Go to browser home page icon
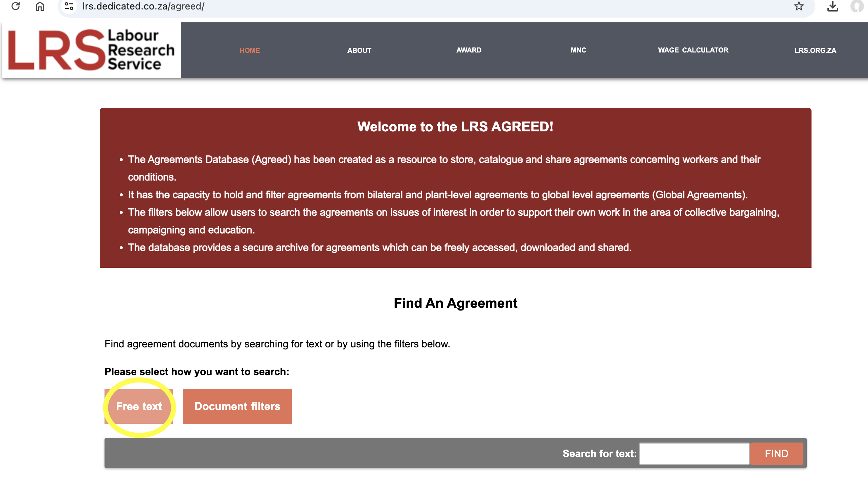Image resolution: width=868 pixels, height=495 pixels. pyautogui.click(x=40, y=6)
